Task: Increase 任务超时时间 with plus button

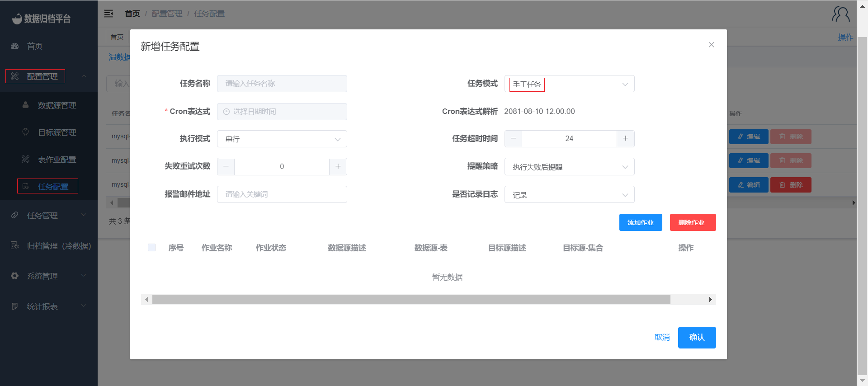Action: (x=626, y=139)
